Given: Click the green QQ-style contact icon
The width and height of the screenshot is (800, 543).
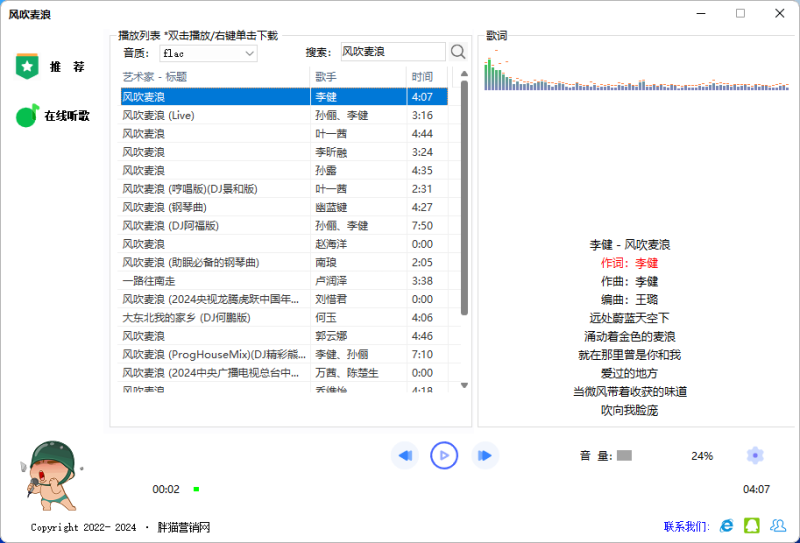Looking at the screenshot, I should (752, 525).
